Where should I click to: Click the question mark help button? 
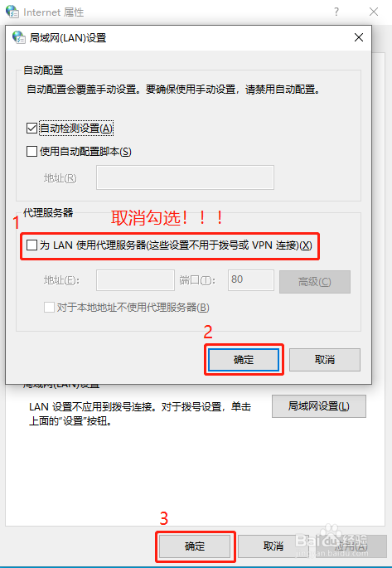(336, 12)
